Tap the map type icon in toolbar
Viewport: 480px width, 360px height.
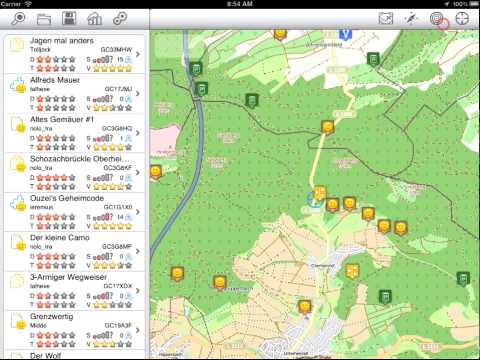point(386,18)
